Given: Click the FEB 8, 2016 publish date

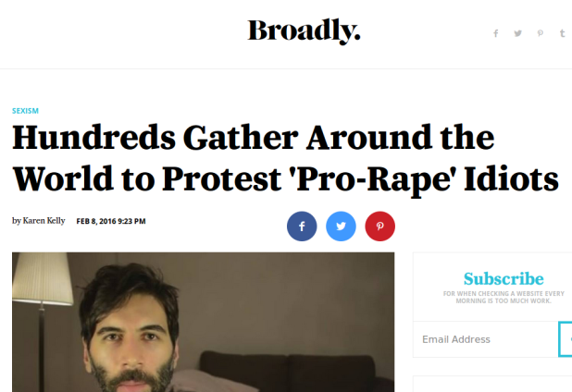Looking at the screenshot, I should click(x=111, y=221).
